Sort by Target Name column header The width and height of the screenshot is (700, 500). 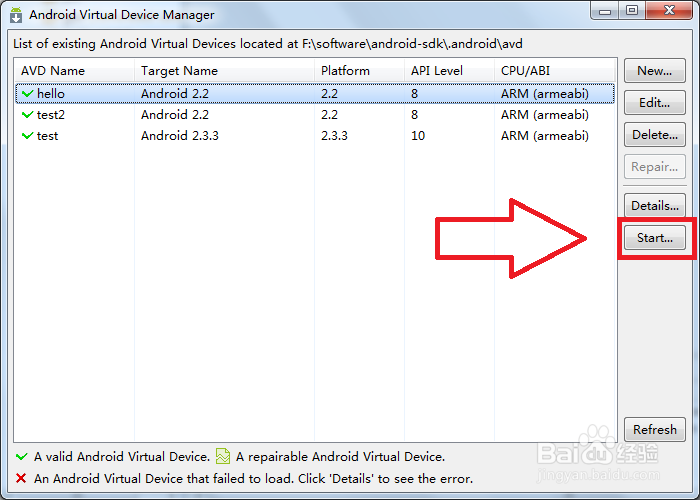[224, 71]
